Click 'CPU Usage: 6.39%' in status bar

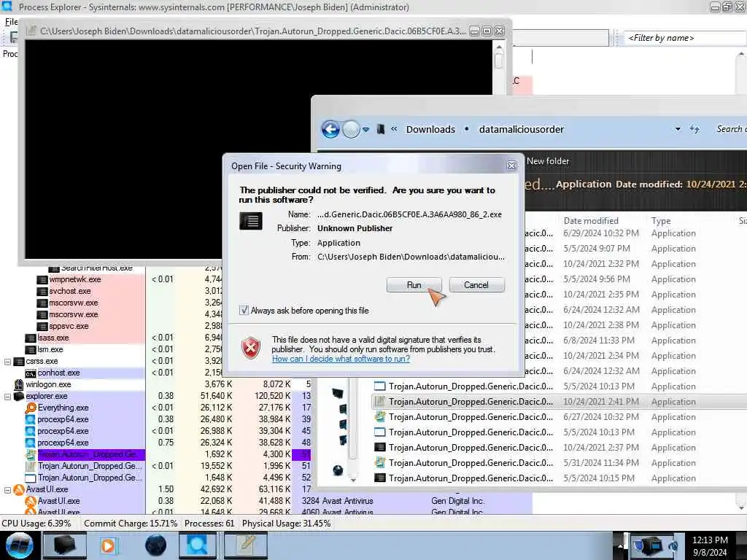coord(36,524)
